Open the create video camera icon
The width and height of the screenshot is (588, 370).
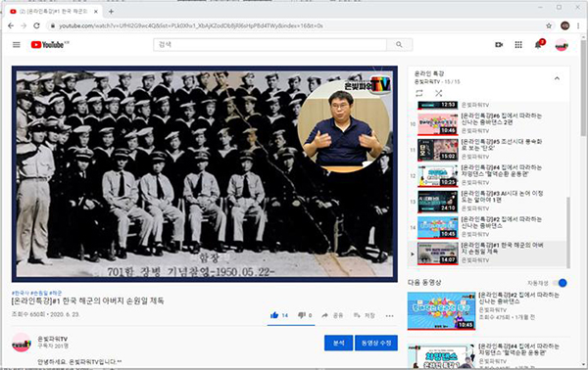(x=499, y=45)
